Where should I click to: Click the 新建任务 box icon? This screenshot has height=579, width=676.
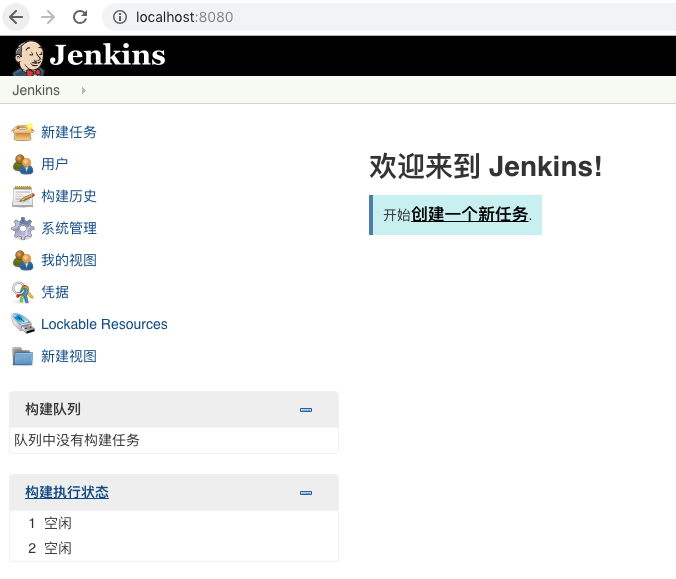click(x=22, y=132)
